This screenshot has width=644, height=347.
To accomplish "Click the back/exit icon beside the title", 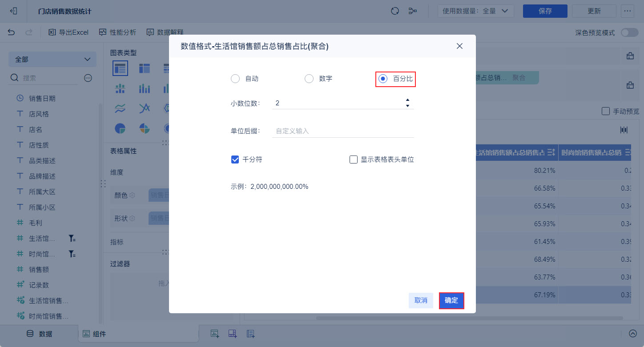I will pos(14,11).
